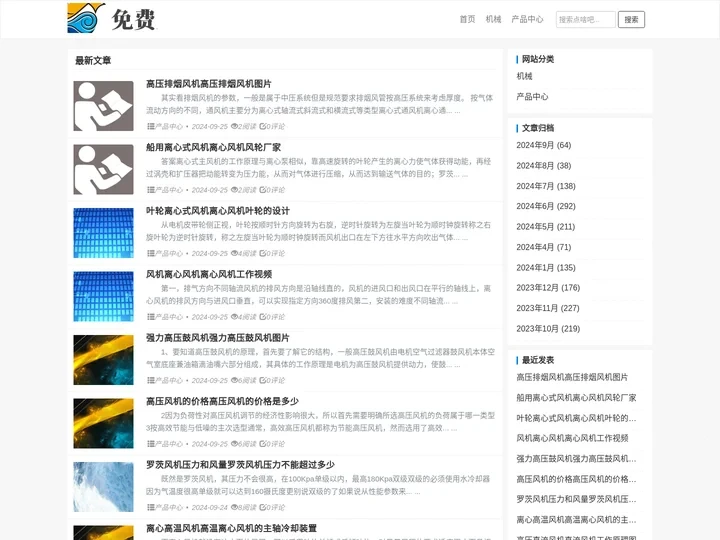Open recent post 强力高压鼓风机强力高压鼓风机... in sidebar
Screen dimensions: 720x540
576,459
